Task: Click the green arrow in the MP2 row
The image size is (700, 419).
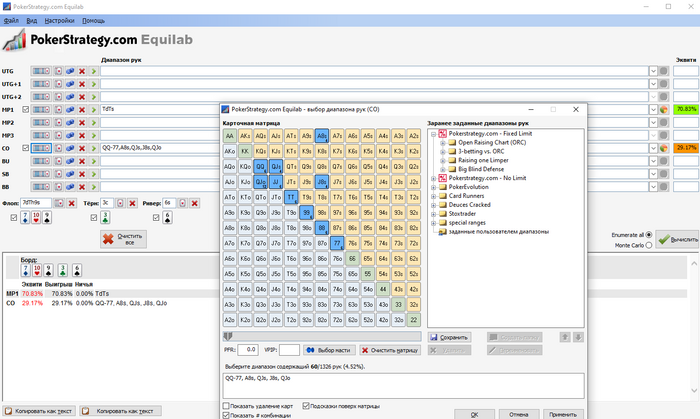Action: coord(93,123)
